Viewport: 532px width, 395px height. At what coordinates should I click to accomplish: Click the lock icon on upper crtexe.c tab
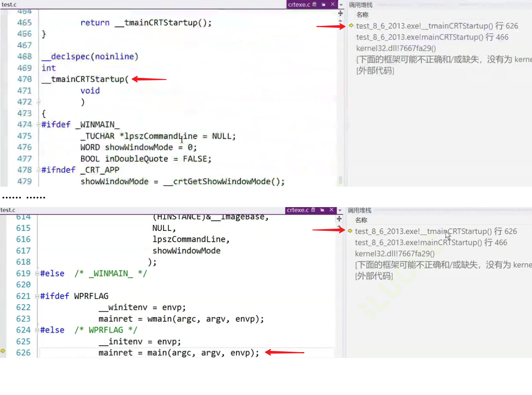tap(314, 5)
